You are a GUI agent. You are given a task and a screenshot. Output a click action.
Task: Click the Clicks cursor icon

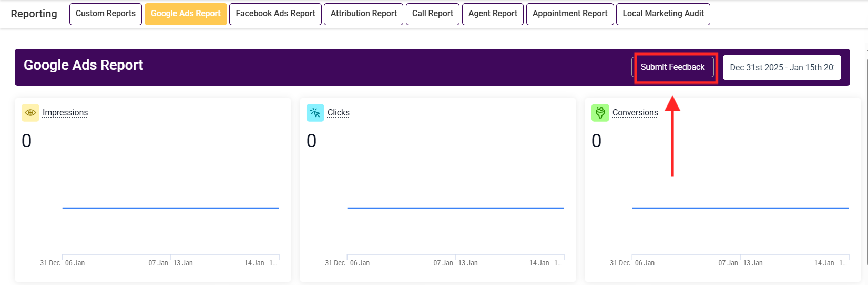pyautogui.click(x=315, y=112)
